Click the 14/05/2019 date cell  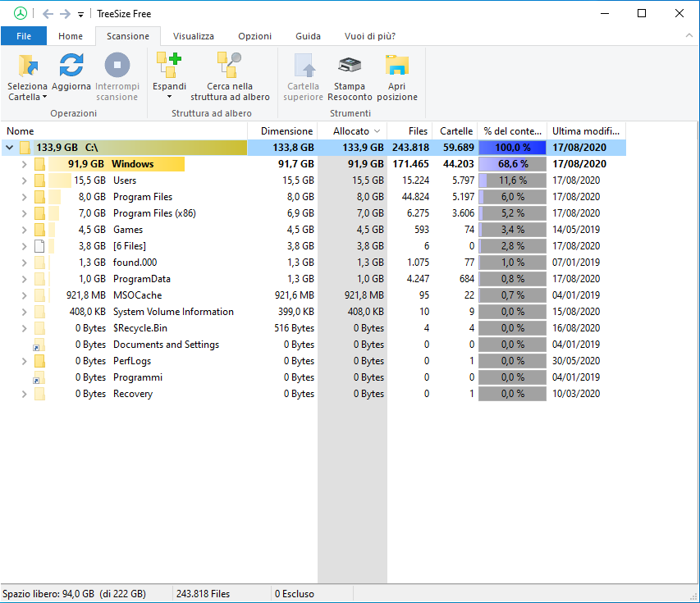pyautogui.click(x=576, y=230)
